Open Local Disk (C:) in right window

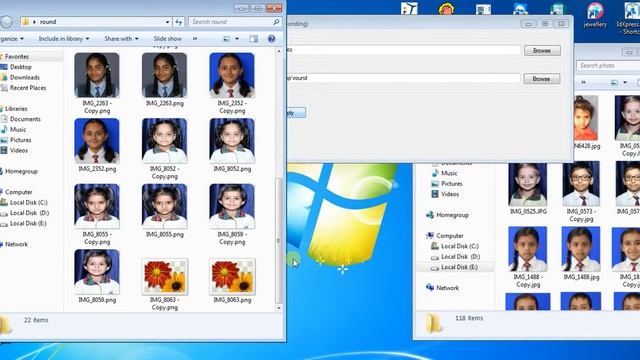coord(460,247)
